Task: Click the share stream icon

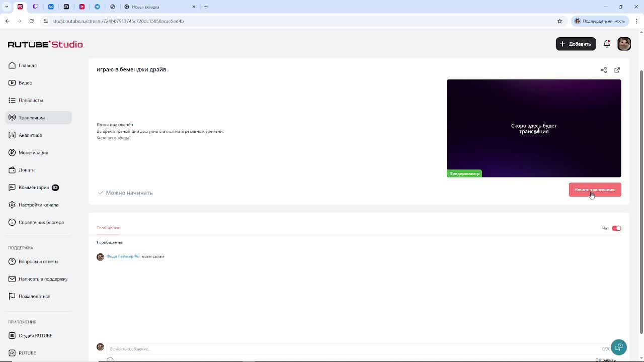Action: (x=604, y=70)
